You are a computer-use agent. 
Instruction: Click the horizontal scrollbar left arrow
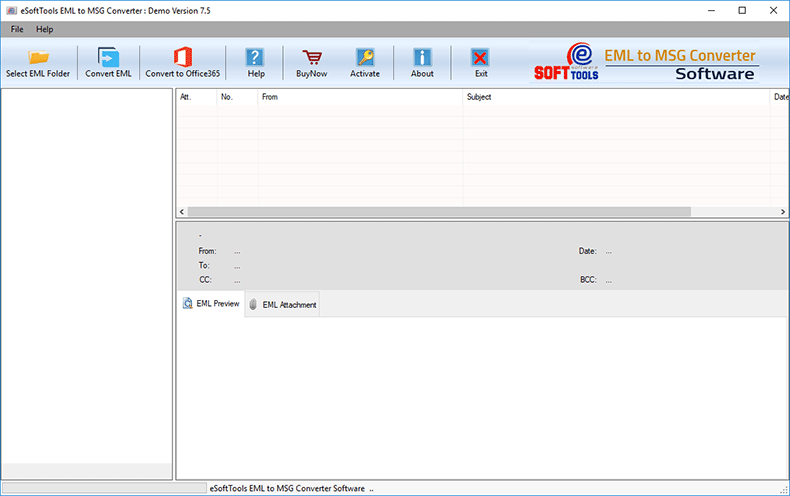182,212
